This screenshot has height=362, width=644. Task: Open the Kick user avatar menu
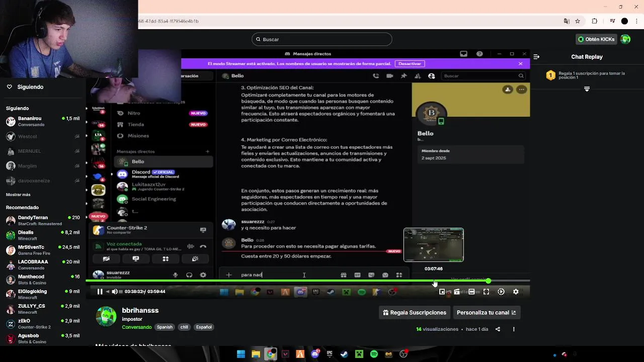tap(625, 39)
